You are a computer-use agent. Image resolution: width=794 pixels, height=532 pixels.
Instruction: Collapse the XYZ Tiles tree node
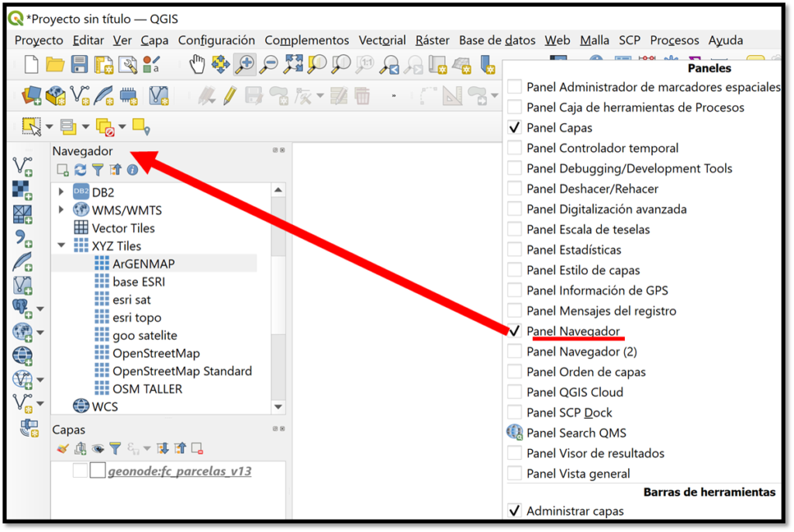tap(61, 246)
